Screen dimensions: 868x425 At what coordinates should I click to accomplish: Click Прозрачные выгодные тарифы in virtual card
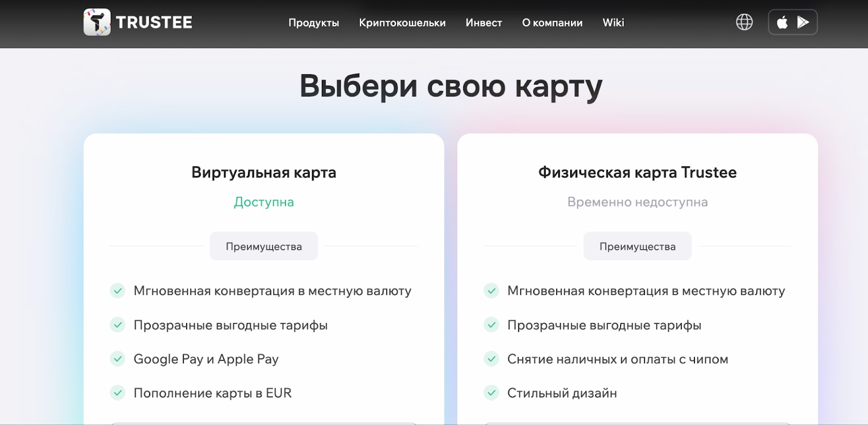(x=231, y=325)
